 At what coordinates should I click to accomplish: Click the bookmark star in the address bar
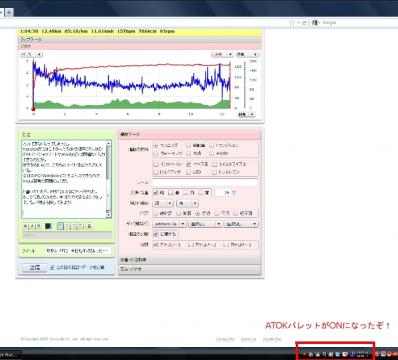point(292,23)
